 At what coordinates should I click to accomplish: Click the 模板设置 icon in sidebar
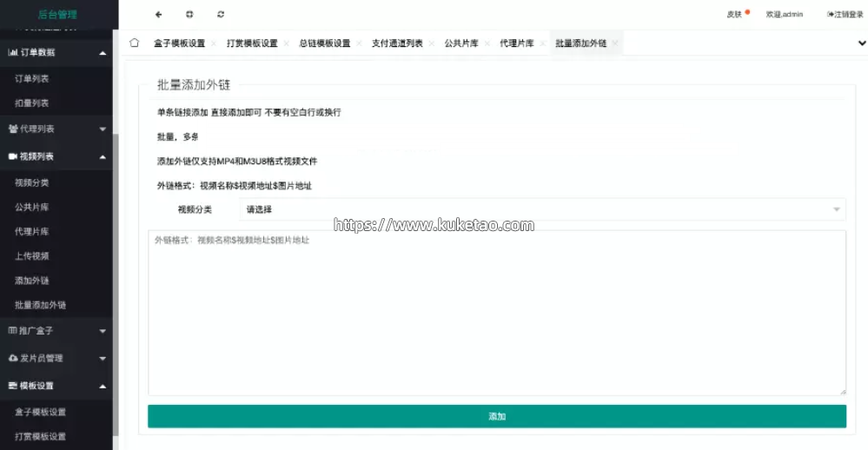point(13,386)
